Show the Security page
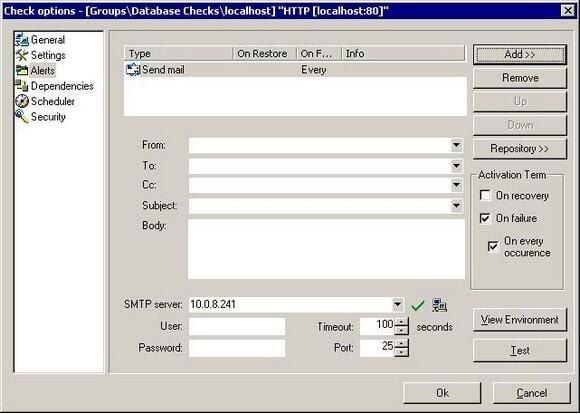Screen dimensions: 580x414 point(48,117)
